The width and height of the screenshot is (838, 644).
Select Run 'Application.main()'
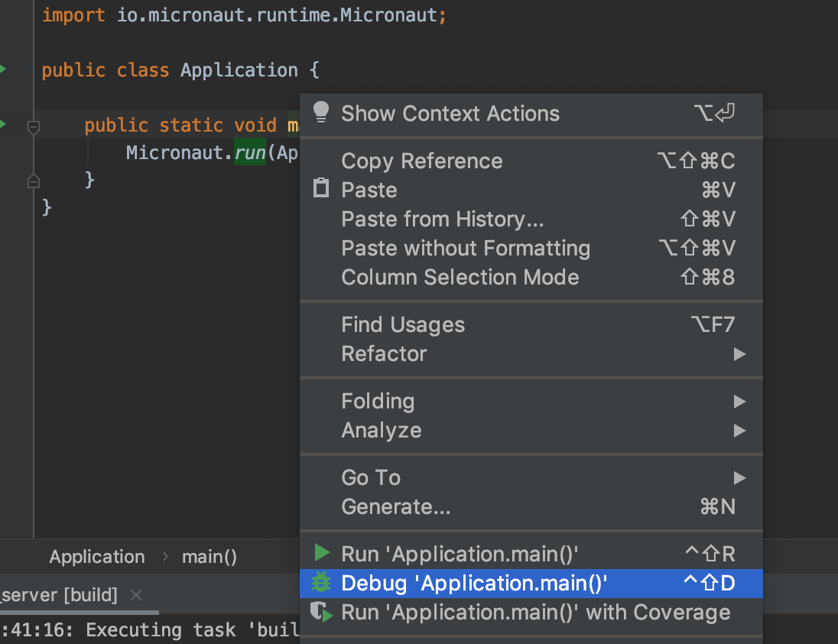531,554
